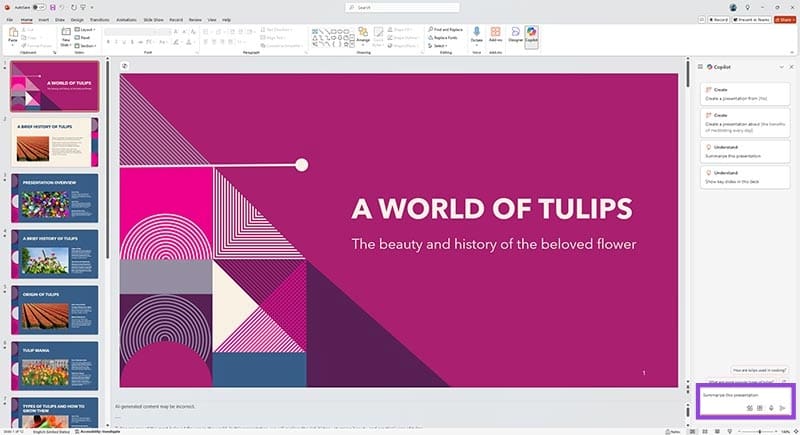
Task: Collapse the ribbon using the bottom-right chevron
Action: 792,53
